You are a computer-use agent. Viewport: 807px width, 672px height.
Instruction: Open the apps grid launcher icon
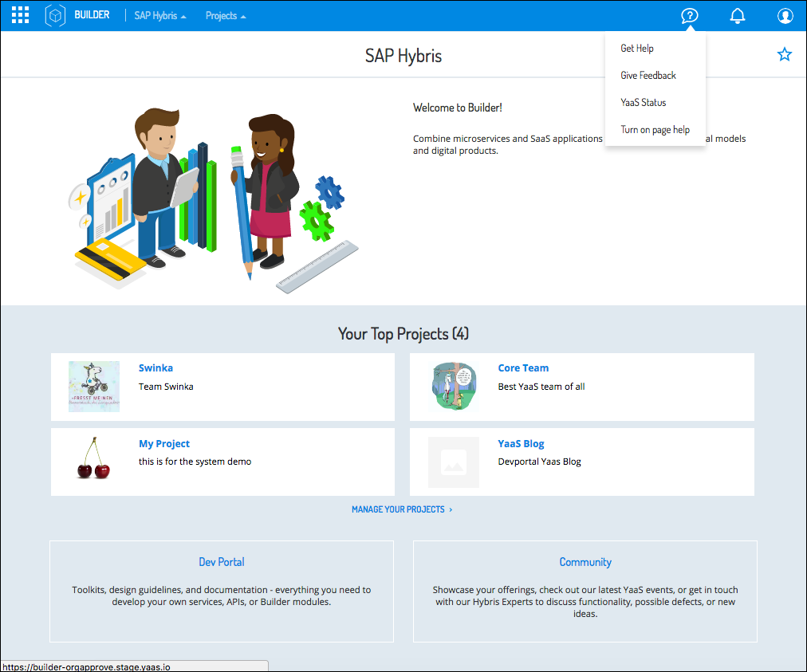pyautogui.click(x=20, y=15)
